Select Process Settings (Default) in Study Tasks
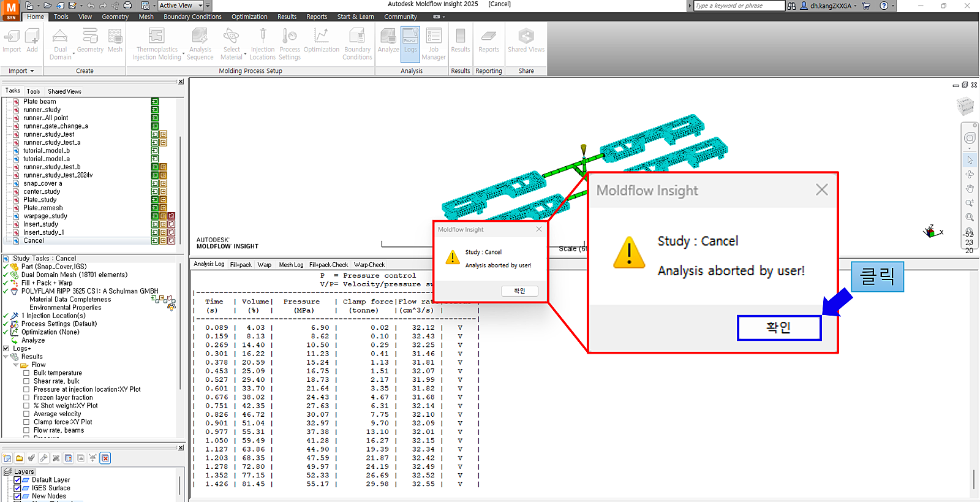The width and height of the screenshot is (980, 502). (x=59, y=324)
